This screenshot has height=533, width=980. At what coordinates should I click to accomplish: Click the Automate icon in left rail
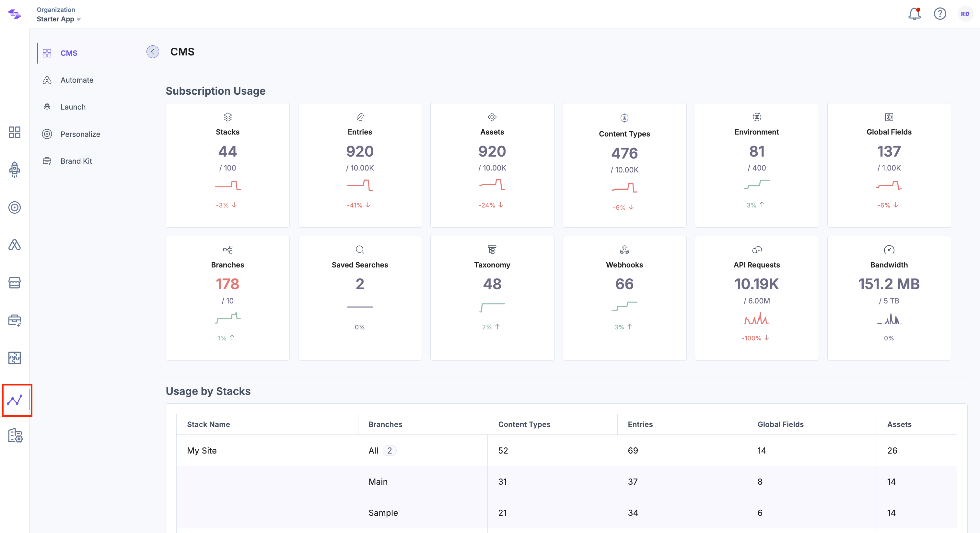(x=15, y=245)
